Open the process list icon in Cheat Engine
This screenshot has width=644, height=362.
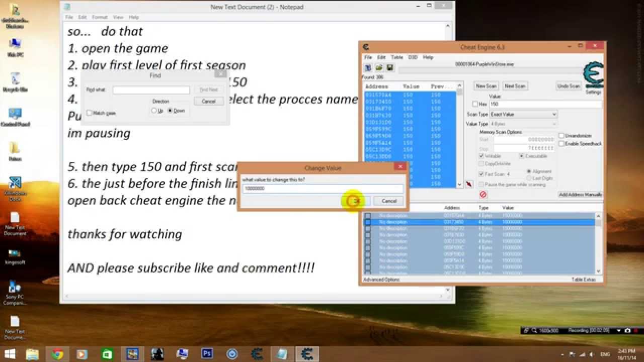coord(368,67)
